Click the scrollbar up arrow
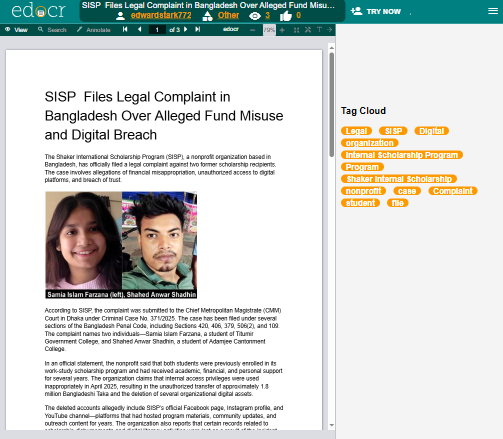Screen dimensions: 503x439 click(331, 48)
